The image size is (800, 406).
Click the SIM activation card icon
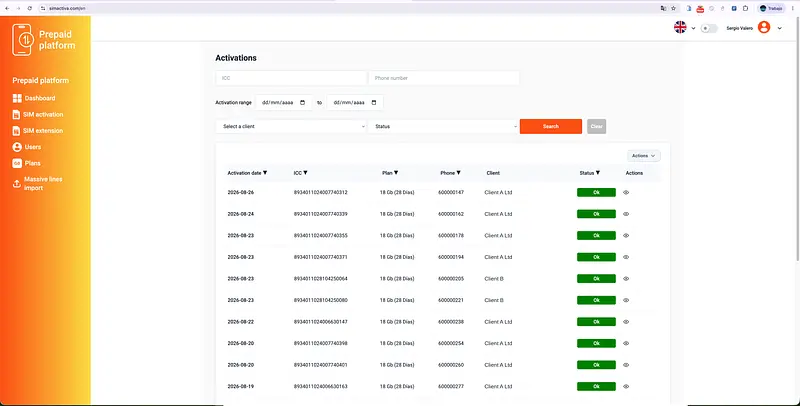coord(16,114)
